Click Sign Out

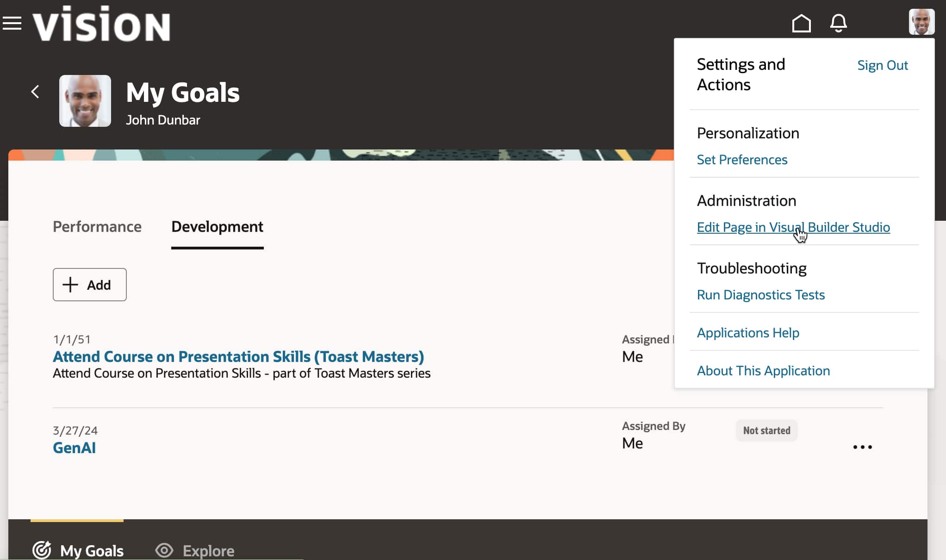coord(883,65)
